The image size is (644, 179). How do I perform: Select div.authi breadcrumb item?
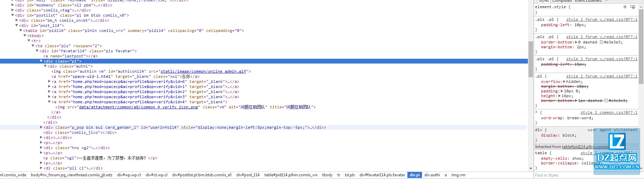point(432,175)
